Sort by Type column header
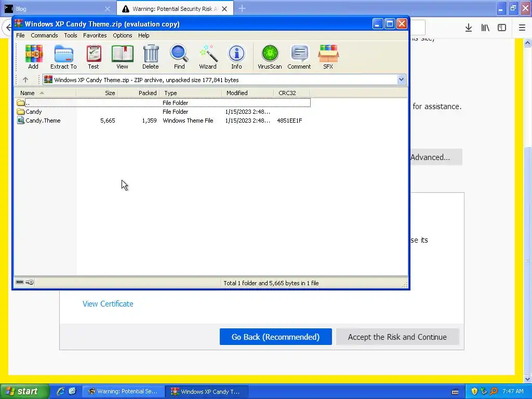532x399 pixels. pyautogui.click(x=190, y=93)
